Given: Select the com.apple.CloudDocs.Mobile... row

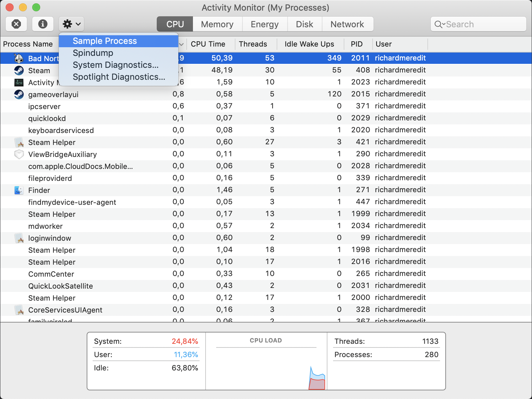Looking at the screenshot, I should point(266,166).
